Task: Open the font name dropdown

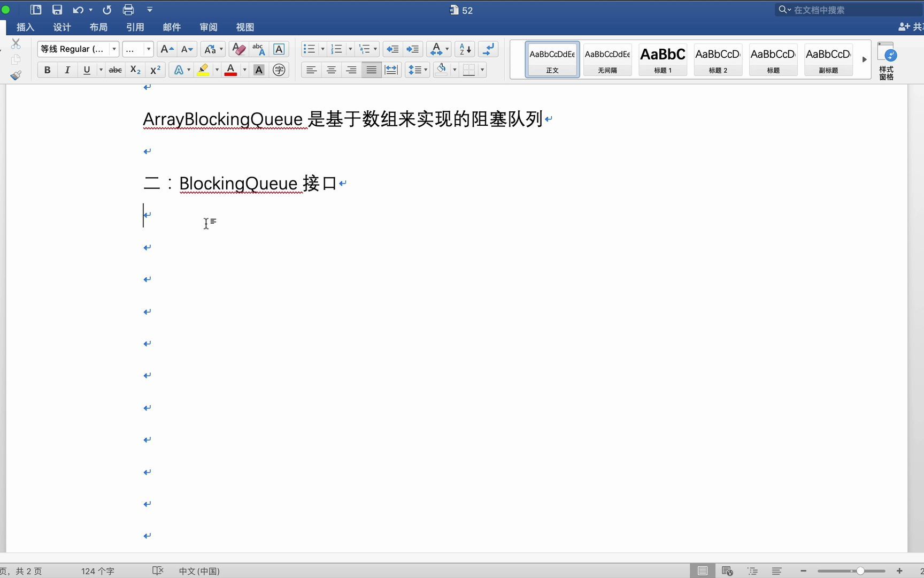Action: coord(114,49)
